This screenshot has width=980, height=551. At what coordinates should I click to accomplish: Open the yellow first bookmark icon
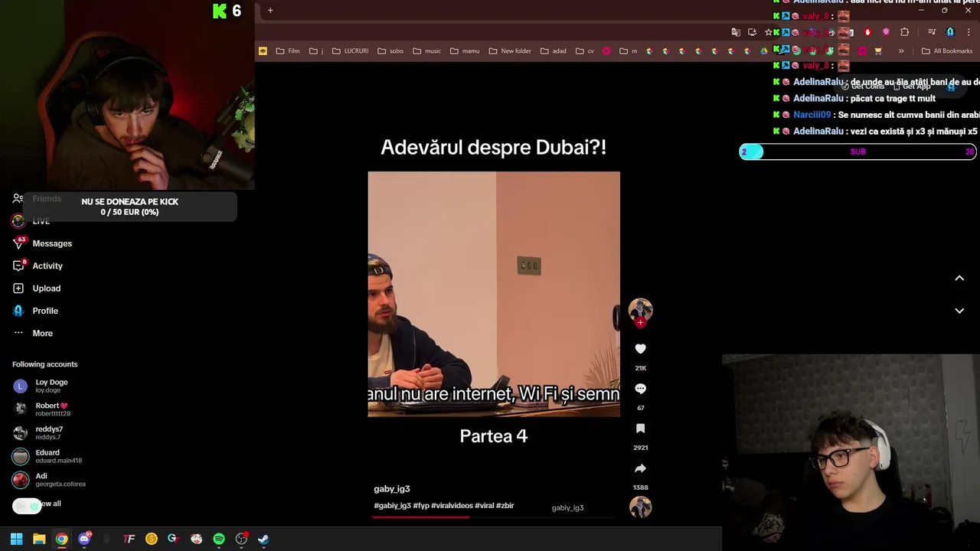point(263,51)
